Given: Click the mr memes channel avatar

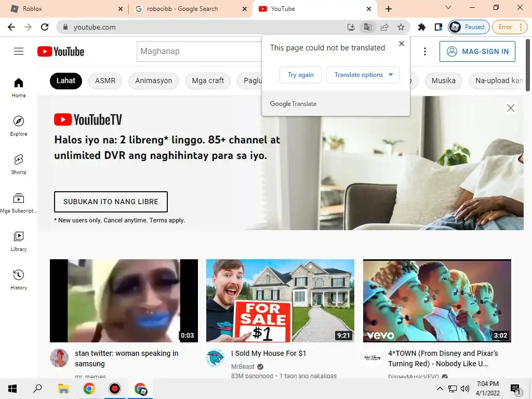Looking at the screenshot, I should coord(59,357).
